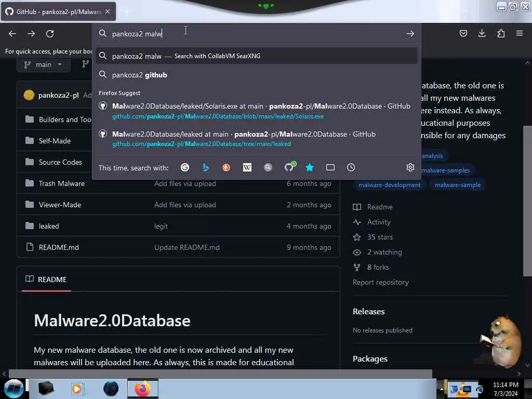The image size is (532, 399).
Task: Search history with the clock icon
Action: 351,167
